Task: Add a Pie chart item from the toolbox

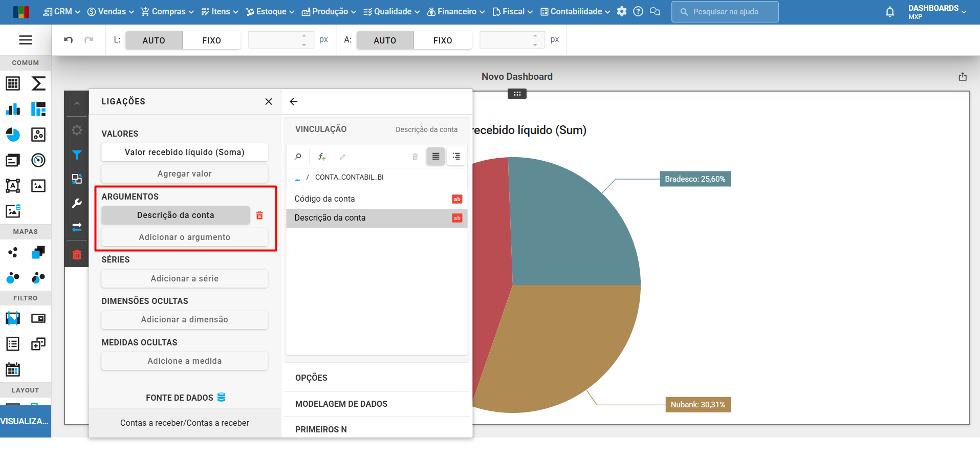Action: (13, 135)
